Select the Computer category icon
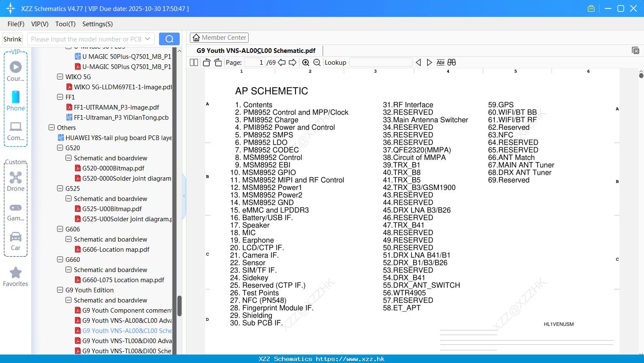644x363 pixels. (x=16, y=131)
